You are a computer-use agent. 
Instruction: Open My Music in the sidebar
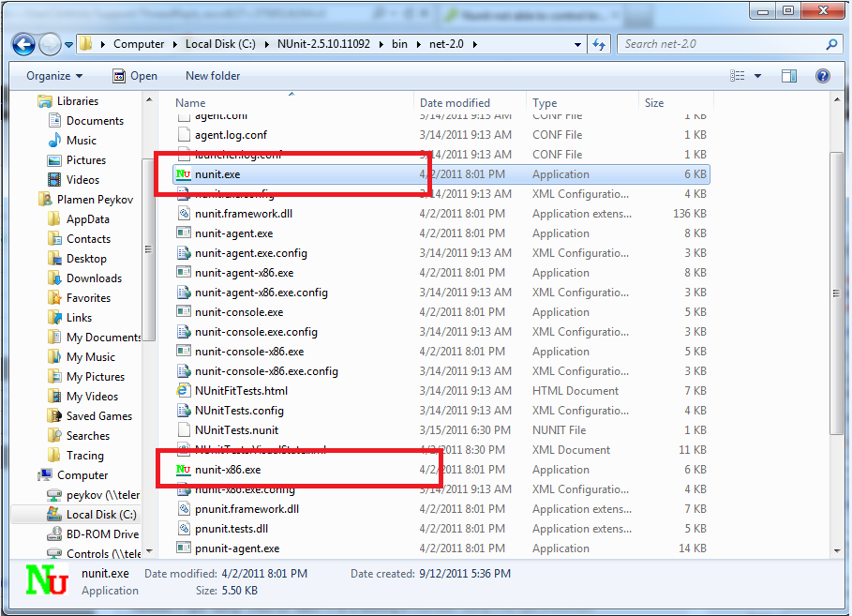click(x=90, y=357)
